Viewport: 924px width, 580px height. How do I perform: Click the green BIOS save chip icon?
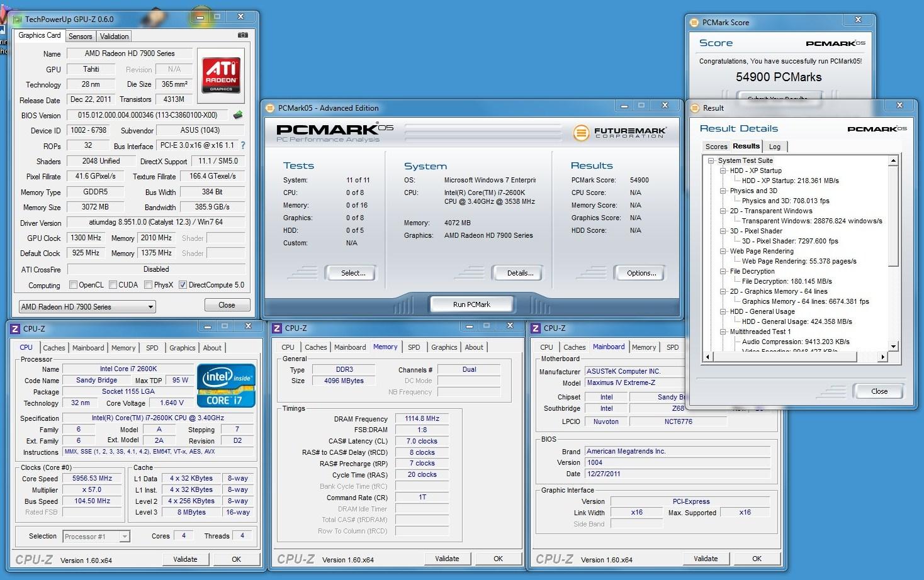click(x=238, y=115)
